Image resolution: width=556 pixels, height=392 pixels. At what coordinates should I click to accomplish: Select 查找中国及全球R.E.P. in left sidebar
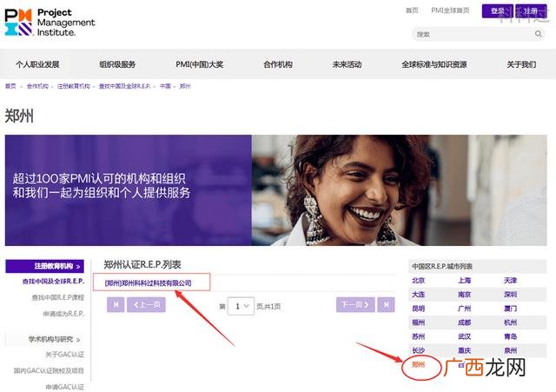coord(53,282)
